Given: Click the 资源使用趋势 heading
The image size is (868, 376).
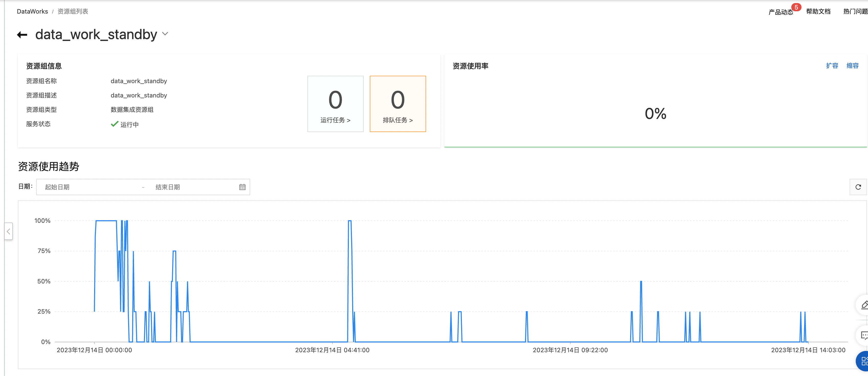Looking at the screenshot, I should (49, 167).
